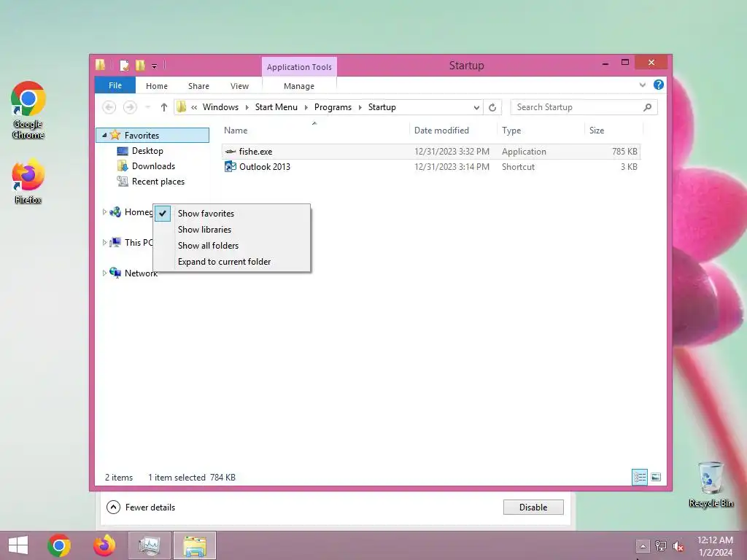The image size is (747, 560).
Task: Show hidden tray icons arrow
Action: click(643, 546)
